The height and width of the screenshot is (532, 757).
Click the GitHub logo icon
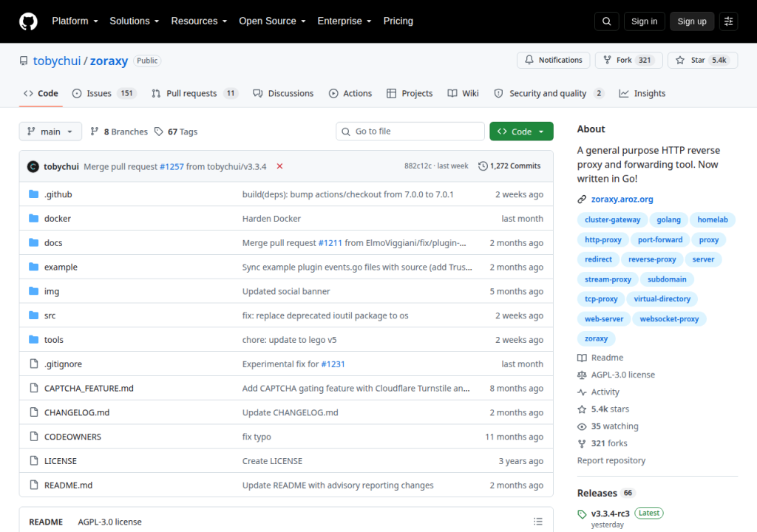(x=28, y=21)
